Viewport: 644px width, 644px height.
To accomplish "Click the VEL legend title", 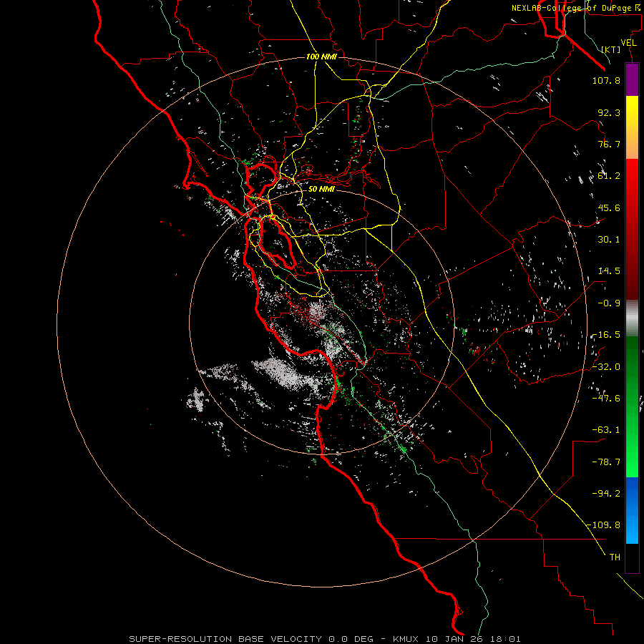I will [x=628, y=43].
